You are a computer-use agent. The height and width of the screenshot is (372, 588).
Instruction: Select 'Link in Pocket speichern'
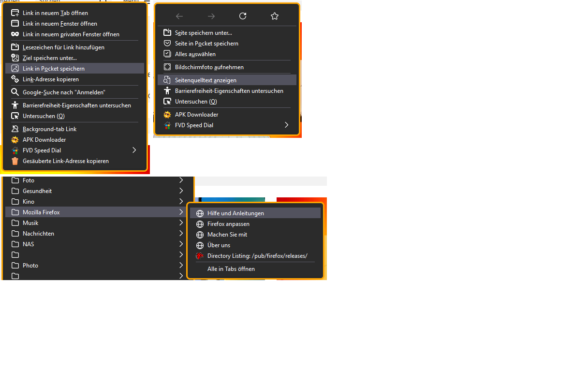click(x=74, y=68)
